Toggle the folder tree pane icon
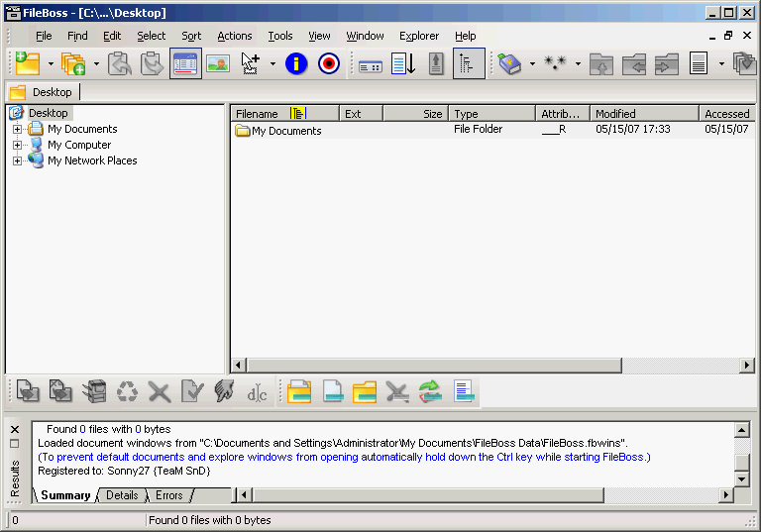The width and height of the screenshot is (761, 532). pyautogui.click(x=469, y=63)
